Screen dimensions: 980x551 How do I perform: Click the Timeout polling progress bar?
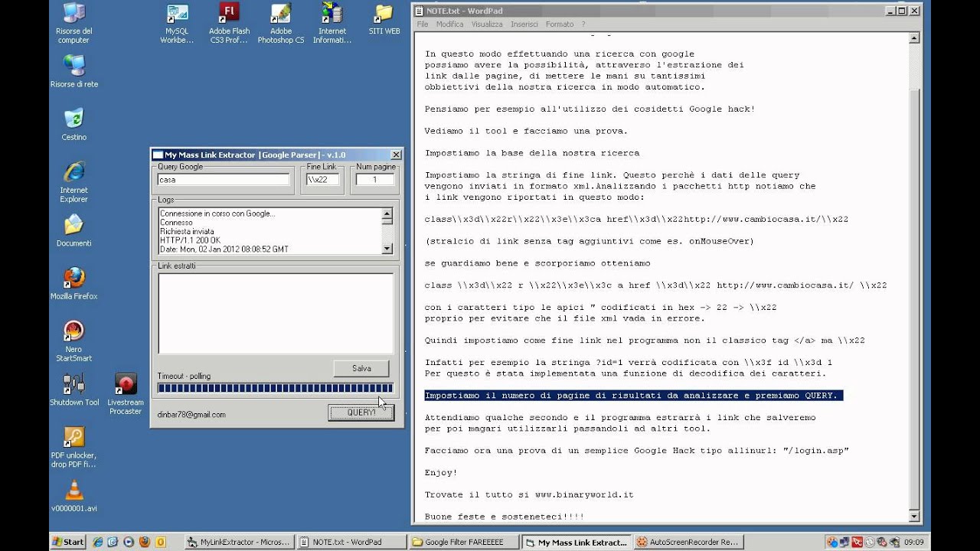coord(276,388)
